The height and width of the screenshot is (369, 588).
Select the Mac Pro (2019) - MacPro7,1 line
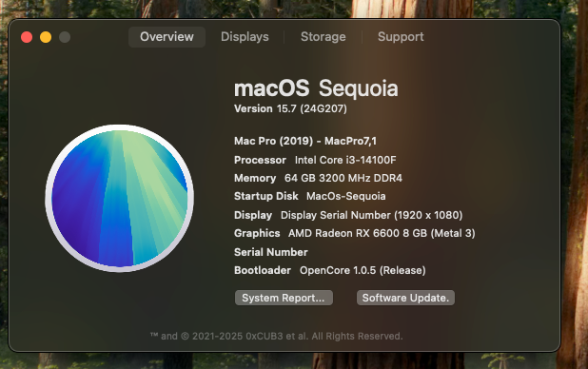pyautogui.click(x=305, y=141)
